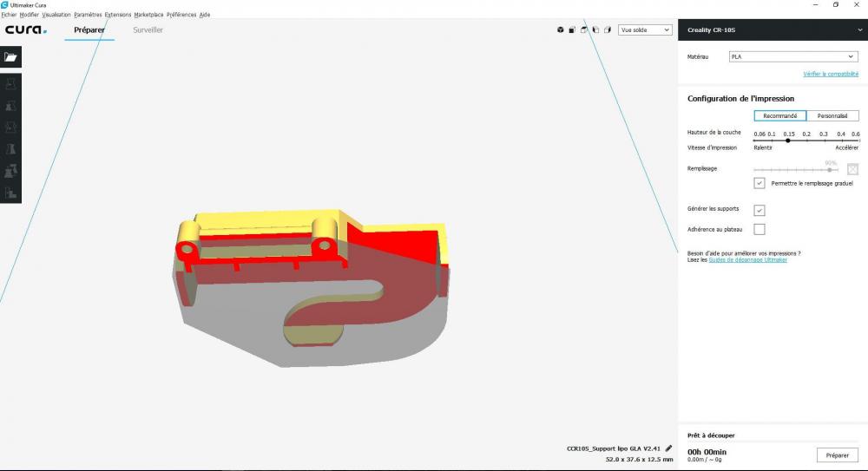
Task: Select the Per Model Settings tool
Action: click(10, 171)
